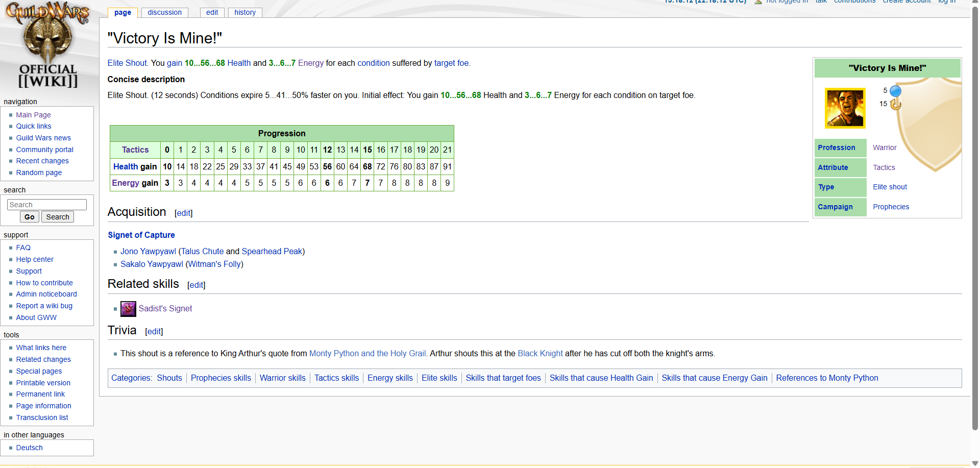Go to a Random page

[x=39, y=173]
